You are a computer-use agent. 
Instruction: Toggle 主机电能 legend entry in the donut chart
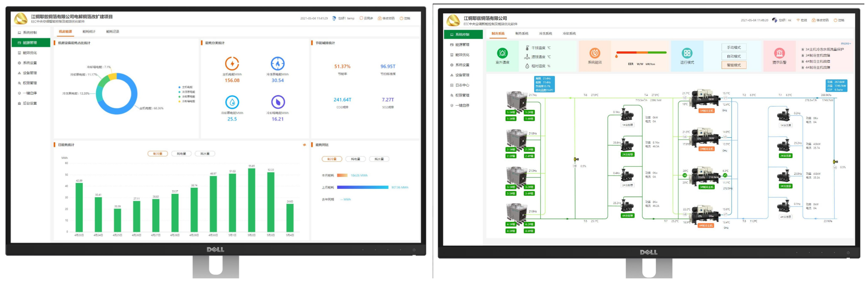click(186, 87)
